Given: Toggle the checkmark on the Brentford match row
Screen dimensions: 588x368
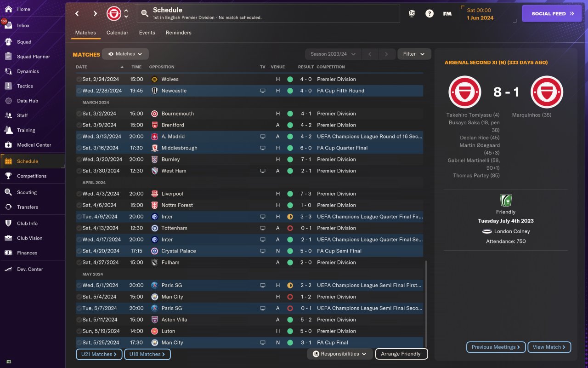Looking at the screenshot, I should coord(79,125).
